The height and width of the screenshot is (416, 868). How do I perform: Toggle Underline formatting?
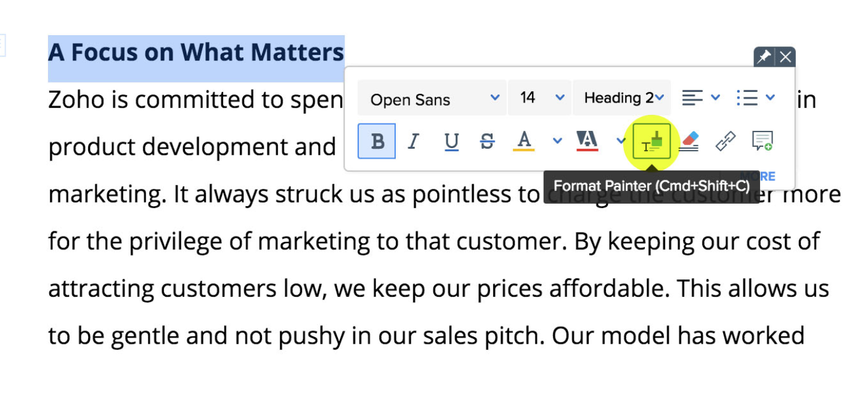tap(451, 141)
